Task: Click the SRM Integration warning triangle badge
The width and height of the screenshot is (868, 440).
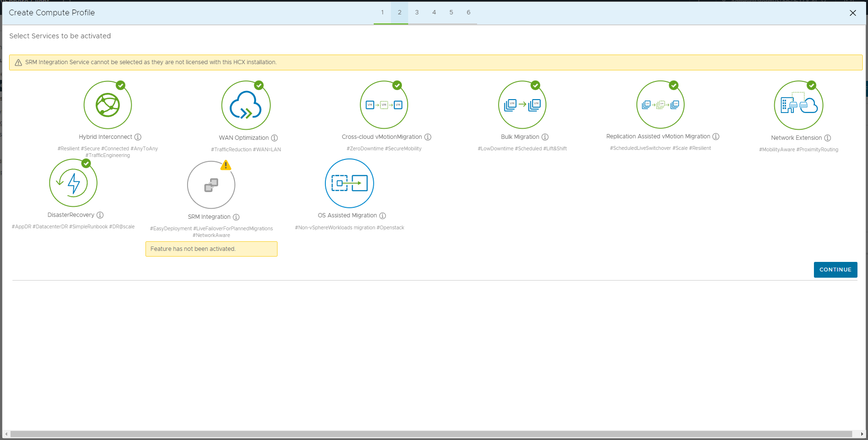Action: [x=226, y=165]
